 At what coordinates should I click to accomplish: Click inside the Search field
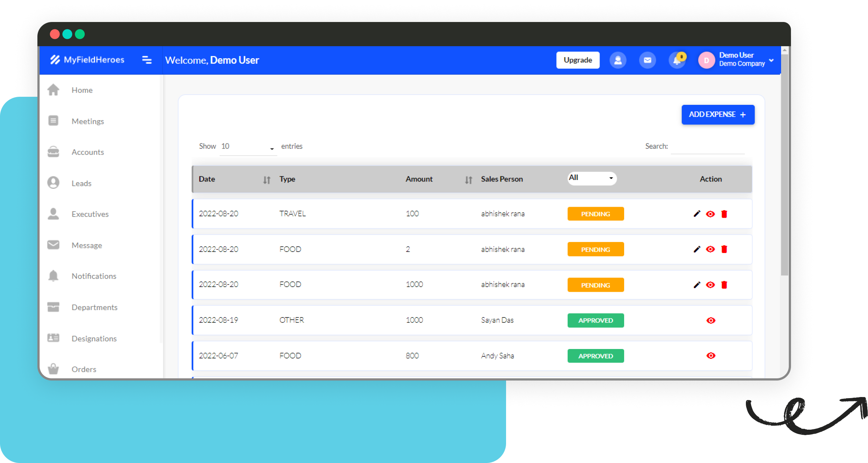tap(708, 147)
